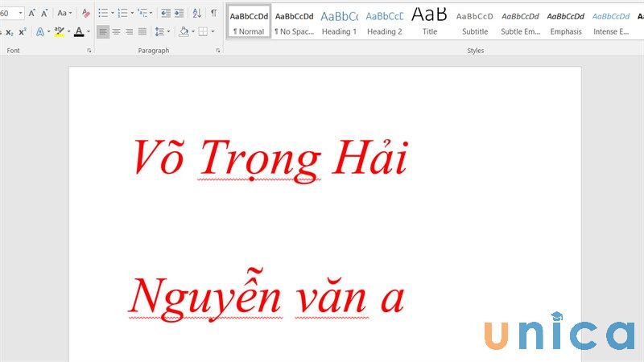Screen dimensions: 644x362
Task: Apply the black font color button
Action: 79,31
